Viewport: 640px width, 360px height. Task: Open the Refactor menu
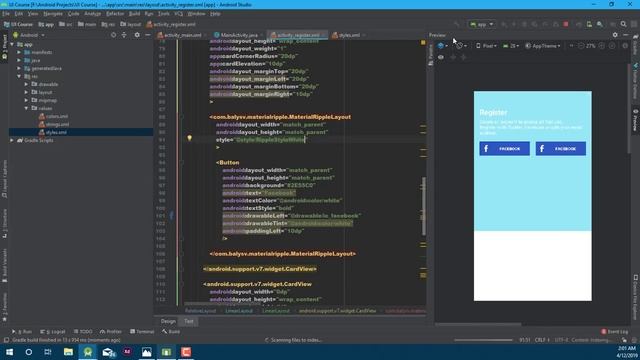[115, 14]
